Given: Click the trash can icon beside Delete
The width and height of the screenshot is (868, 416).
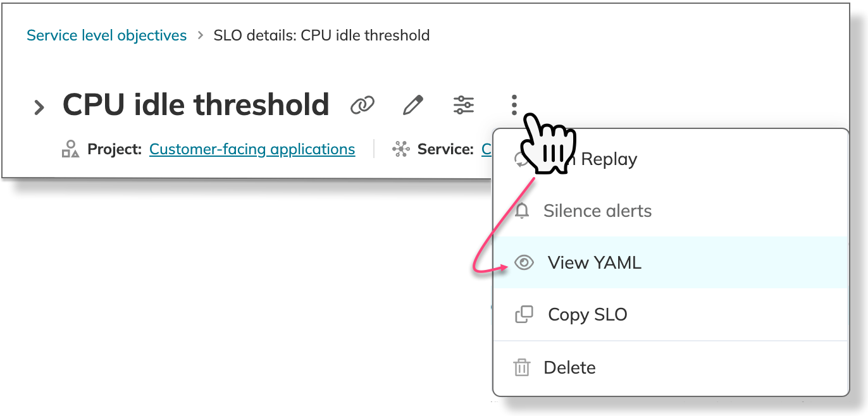Looking at the screenshot, I should (522, 367).
